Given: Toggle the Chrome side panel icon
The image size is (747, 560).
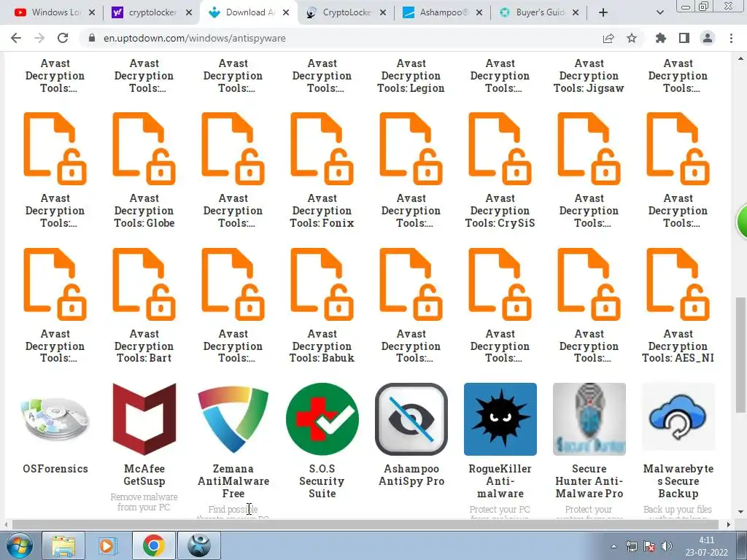Looking at the screenshot, I should 684,38.
